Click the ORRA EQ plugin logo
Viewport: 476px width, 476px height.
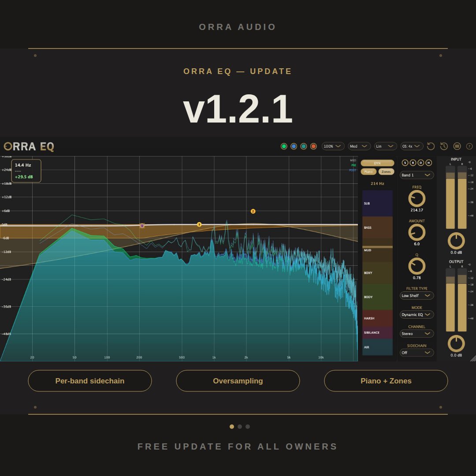point(29,147)
